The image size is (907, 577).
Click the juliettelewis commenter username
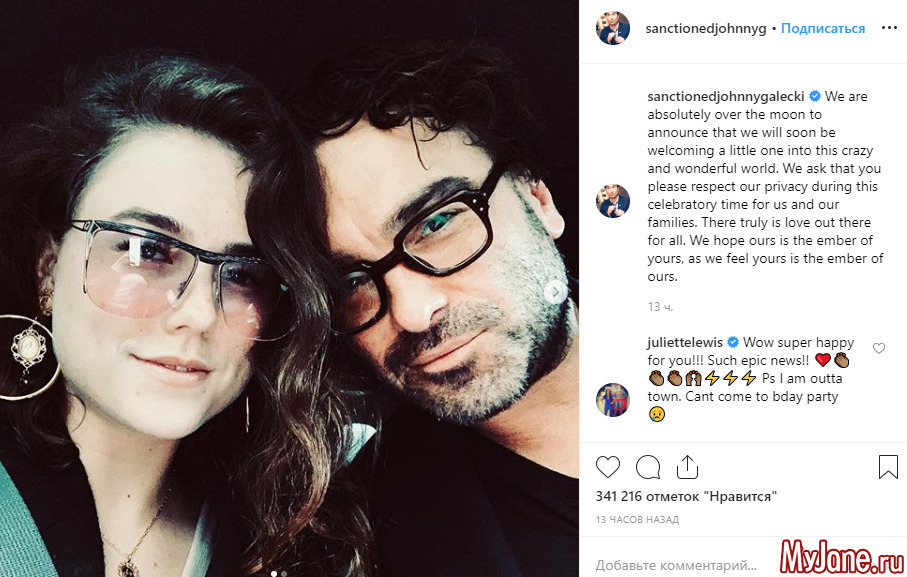[685, 343]
